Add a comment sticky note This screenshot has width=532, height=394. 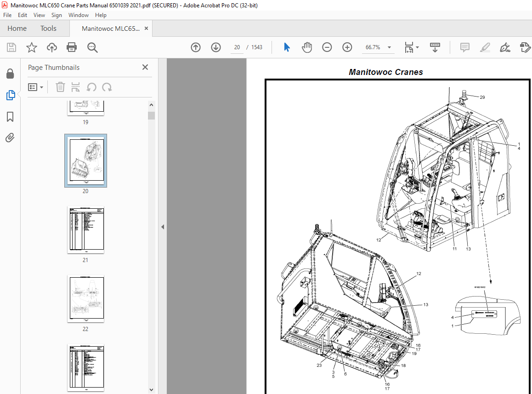click(x=465, y=47)
